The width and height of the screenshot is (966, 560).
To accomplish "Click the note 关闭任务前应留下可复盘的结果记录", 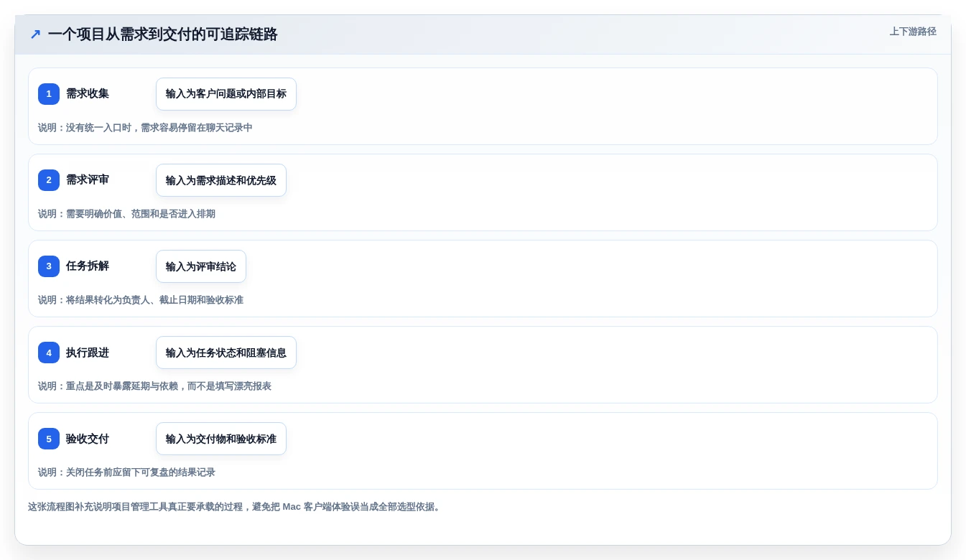I will click(126, 472).
